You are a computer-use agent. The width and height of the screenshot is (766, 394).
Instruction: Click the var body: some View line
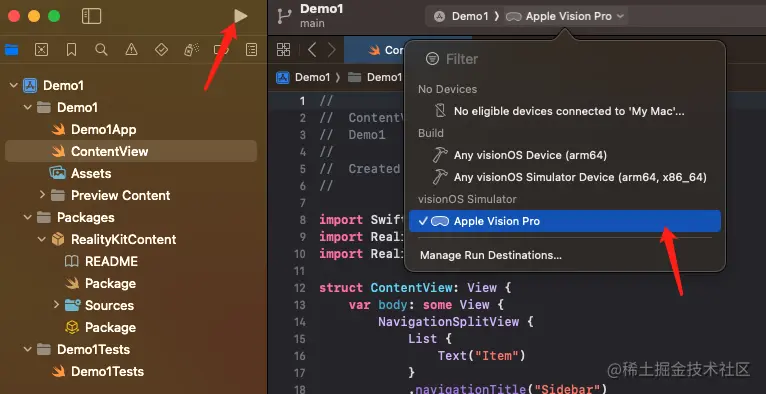[x=426, y=305]
